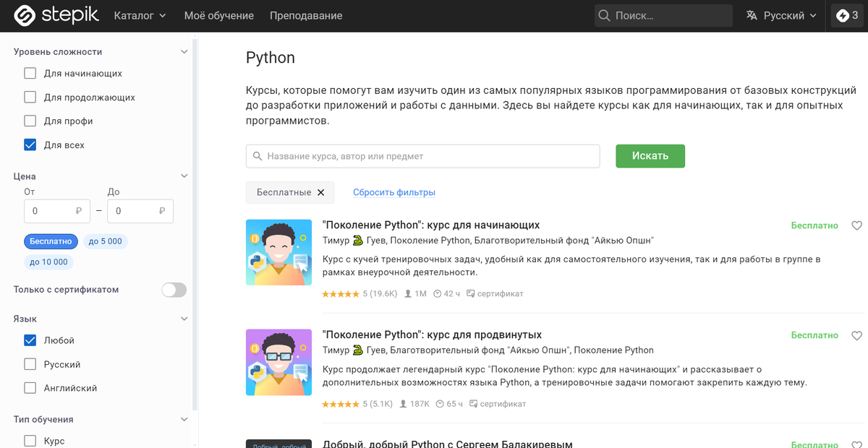Toggle Только с сертификатом switch

tap(174, 290)
